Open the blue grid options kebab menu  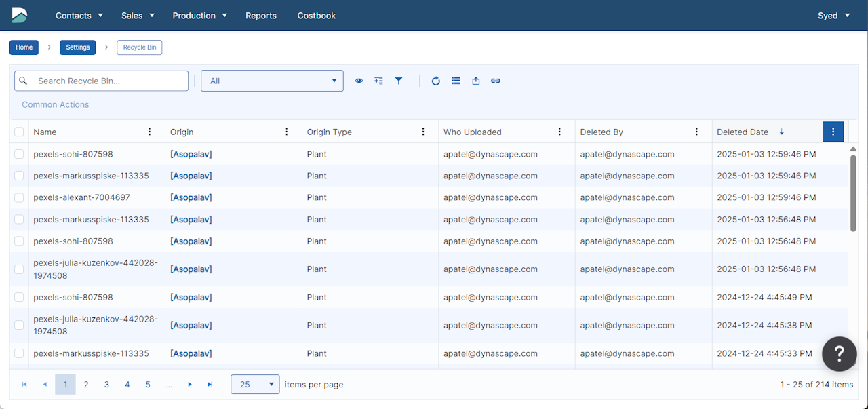pyautogui.click(x=833, y=132)
